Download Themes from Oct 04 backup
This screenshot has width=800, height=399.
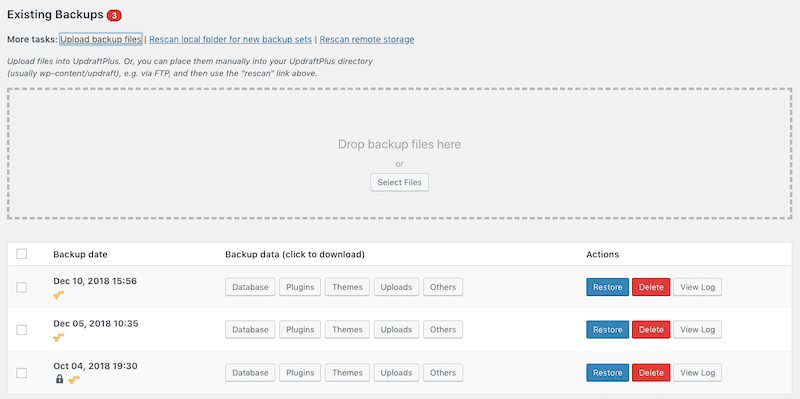coord(347,372)
